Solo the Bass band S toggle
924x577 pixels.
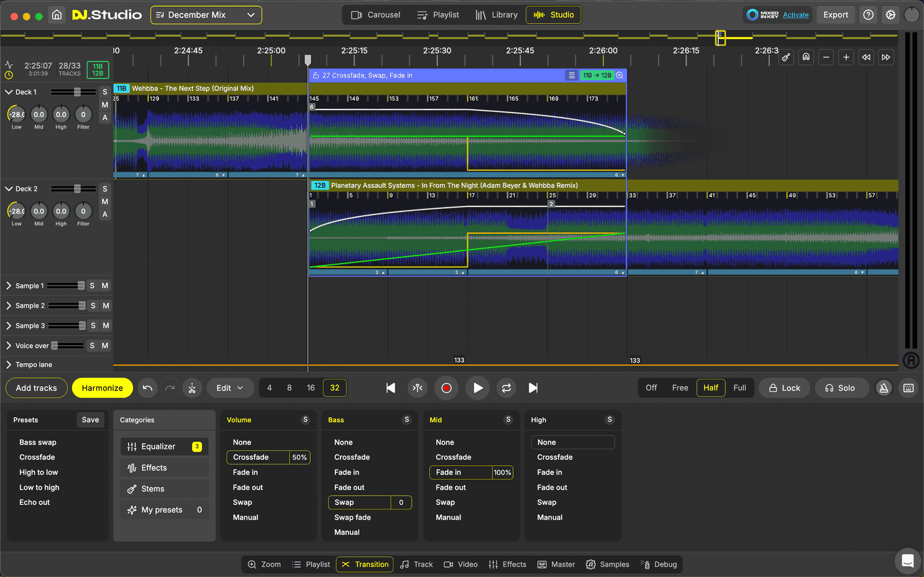(x=407, y=420)
